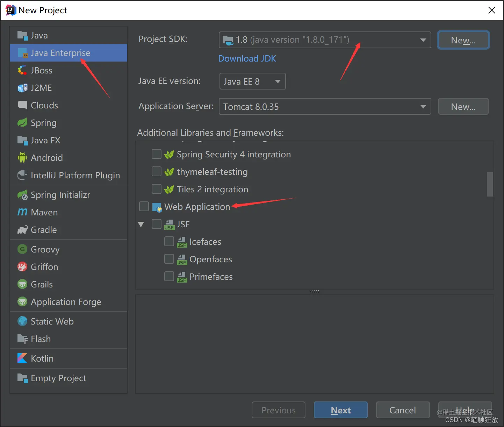Screen dimensions: 504x427
Task: Click the IntelliJ Platform Plugin icon
Action: point(22,175)
